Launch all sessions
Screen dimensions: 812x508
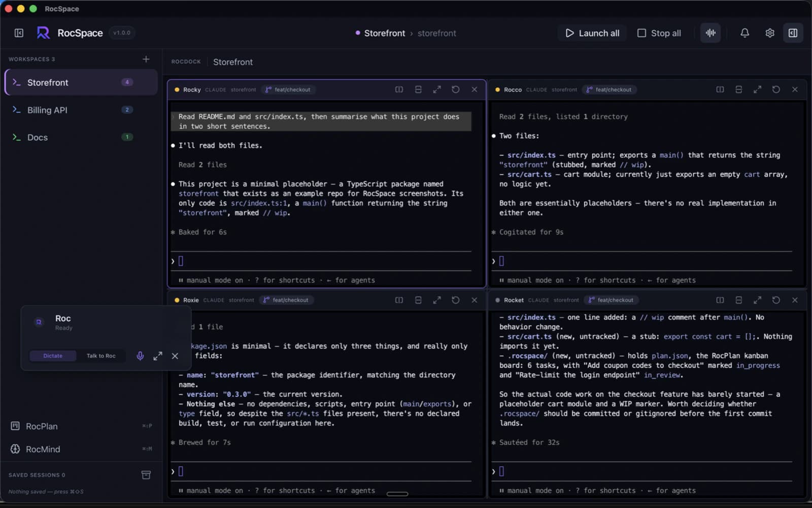[592, 33]
